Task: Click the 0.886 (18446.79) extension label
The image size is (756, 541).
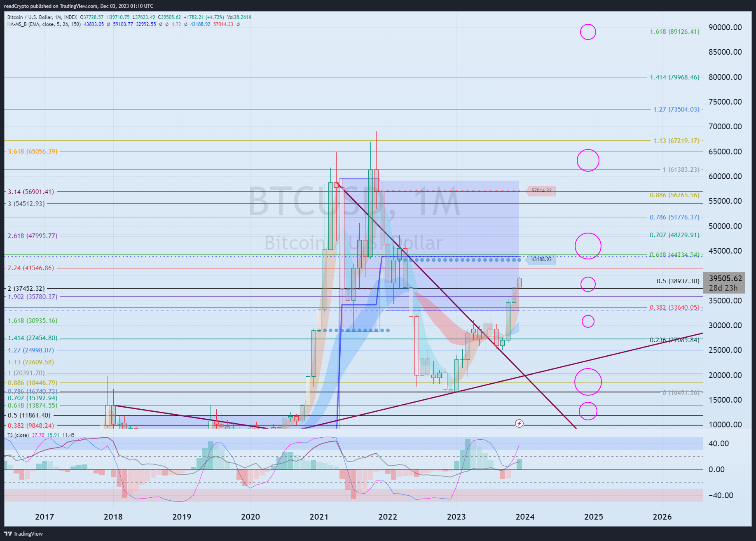Action: pyautogui.click(x=33, y=382)
